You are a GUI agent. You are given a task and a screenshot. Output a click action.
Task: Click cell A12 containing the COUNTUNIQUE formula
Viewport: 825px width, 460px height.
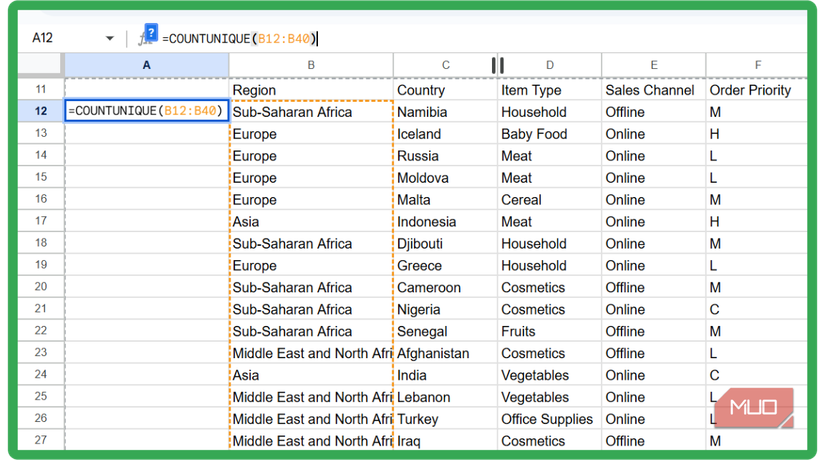coord(146,112)
